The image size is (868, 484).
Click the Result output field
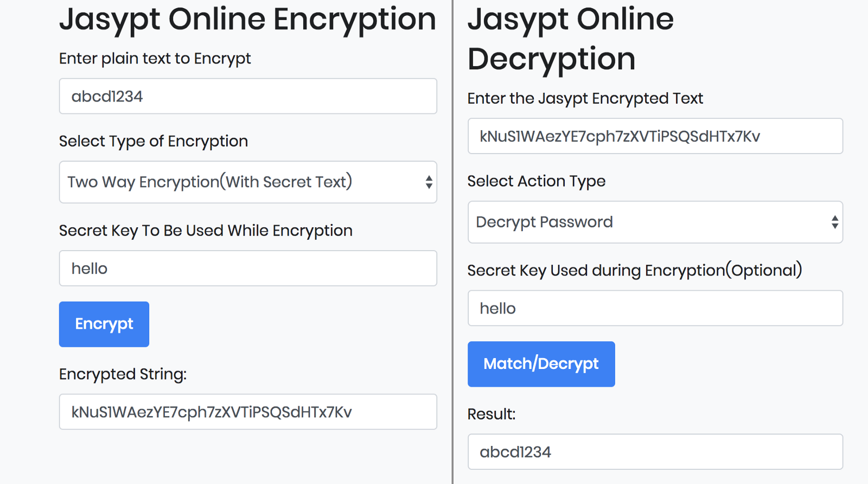click(x=654, y=451)
